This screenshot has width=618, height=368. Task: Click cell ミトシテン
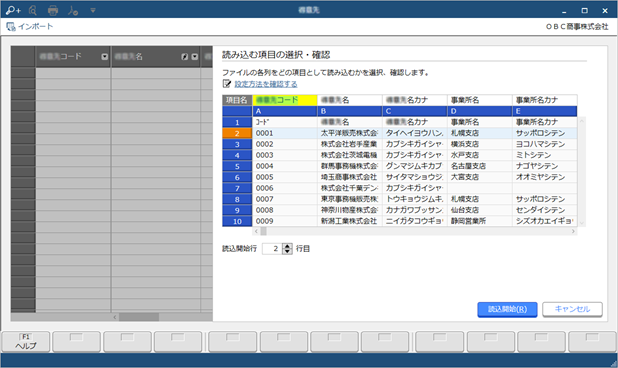(x=544, y=155)
